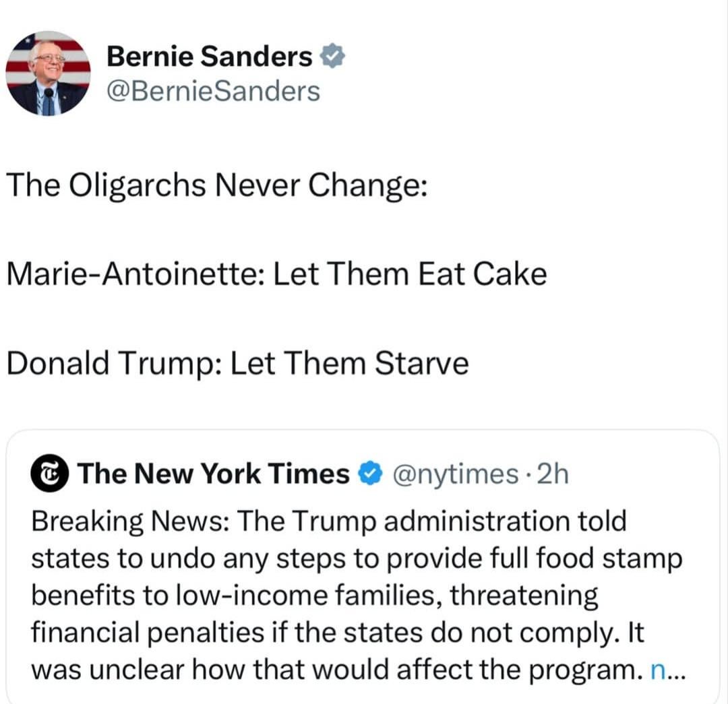
Task: Click Bernie Sanders' profile picture
Action: 49,73
